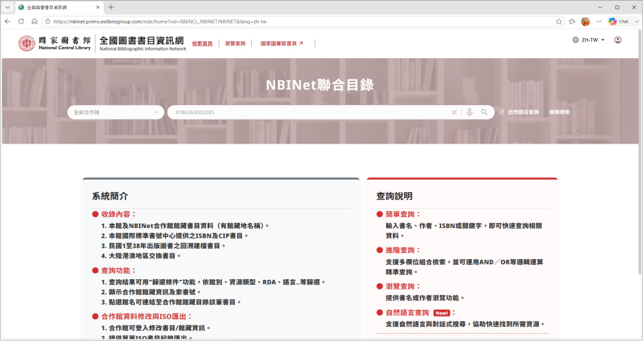Select the 全國圖書書目資訊網 browser tab
This screenshot has width=644, height=342.
59,8
